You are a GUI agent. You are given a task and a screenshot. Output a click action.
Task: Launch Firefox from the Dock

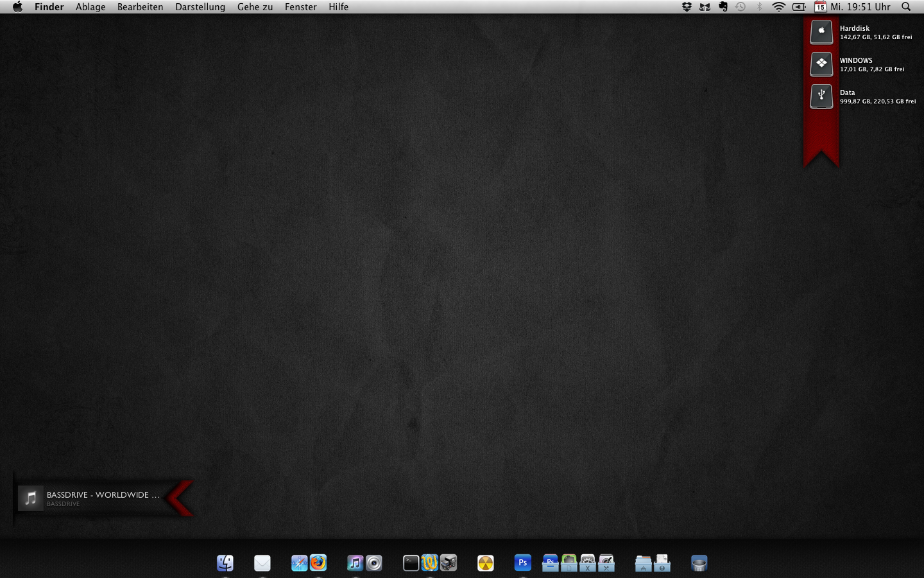click(x=318, y=563)
